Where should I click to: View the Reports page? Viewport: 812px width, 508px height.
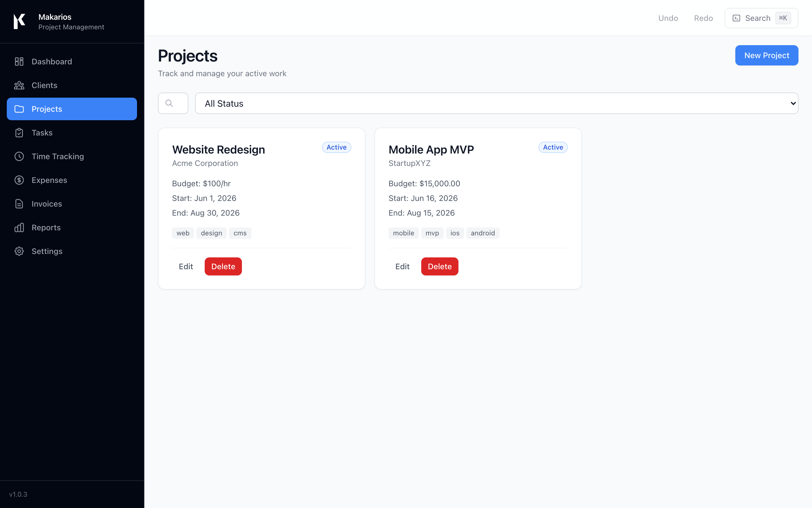[72, 227]
